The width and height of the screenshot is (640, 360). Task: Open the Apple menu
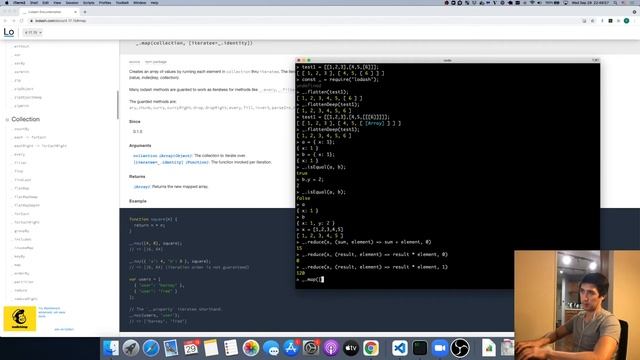pos(6,2)
